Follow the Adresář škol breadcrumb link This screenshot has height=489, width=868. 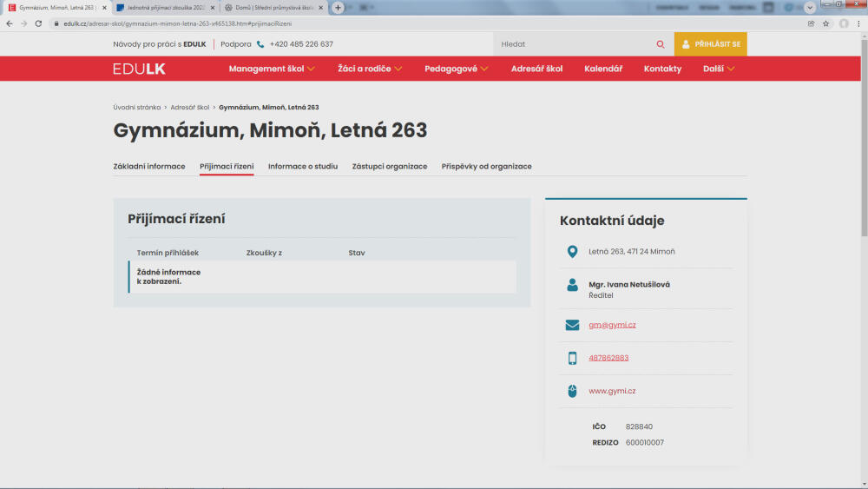[190, 108]
